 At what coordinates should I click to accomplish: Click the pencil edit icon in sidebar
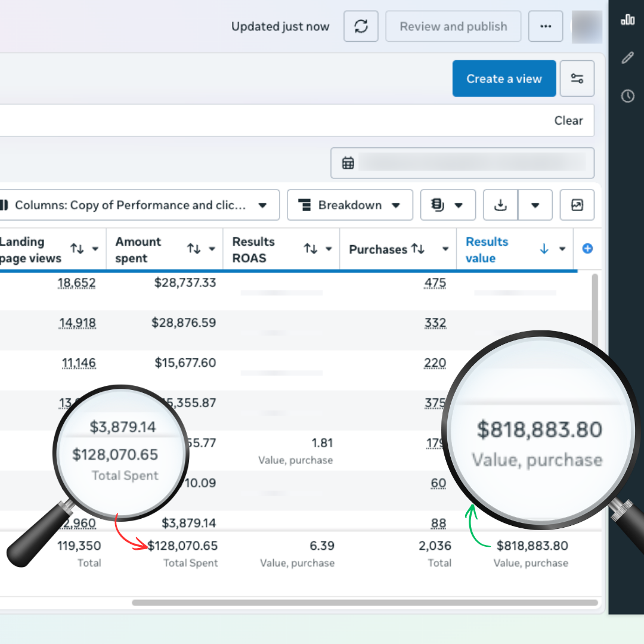click(627, 58)
